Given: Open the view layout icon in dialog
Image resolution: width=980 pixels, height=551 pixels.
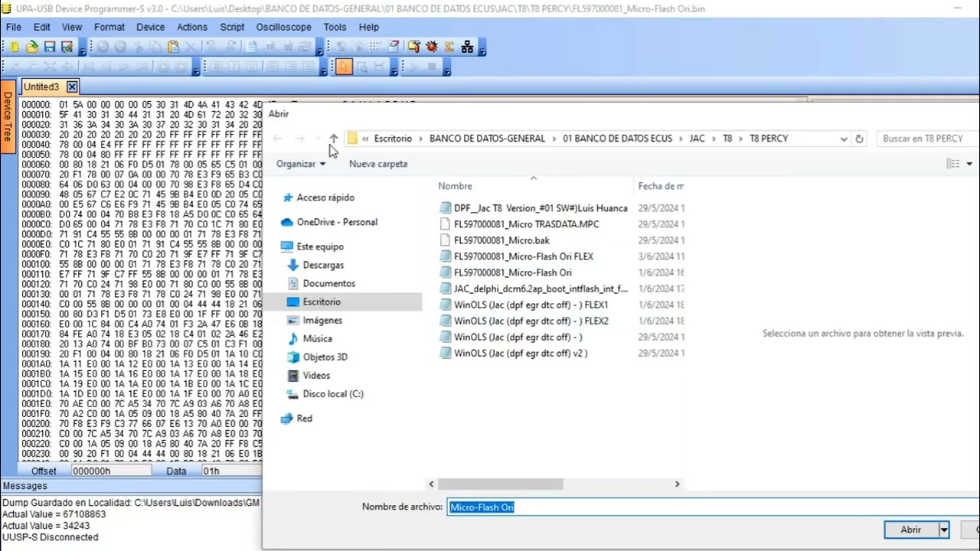Looking at the screenshot, I should point(953,164).
